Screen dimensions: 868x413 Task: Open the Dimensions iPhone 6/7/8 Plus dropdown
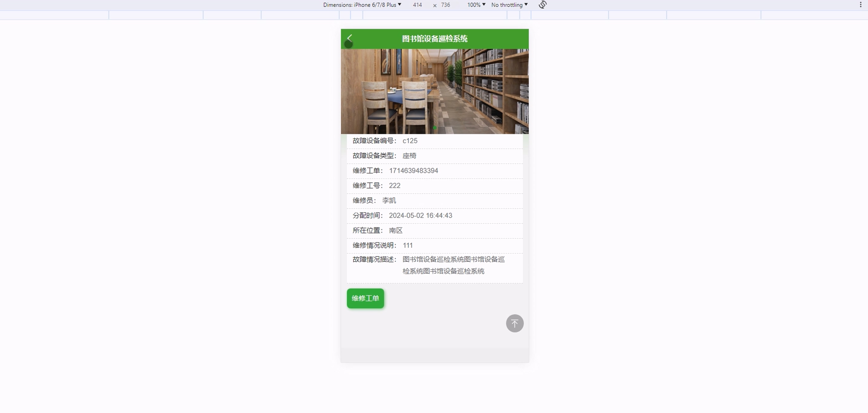coord(362,5)
